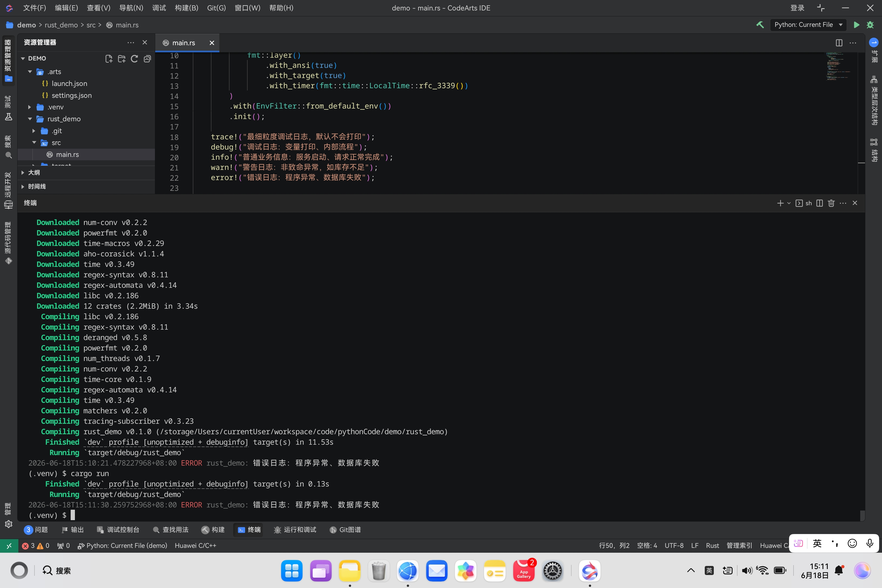The height and width of the screenshot is (588, 882).
Task: Expand the 大纲 outline section
Action: pos(23,172)
